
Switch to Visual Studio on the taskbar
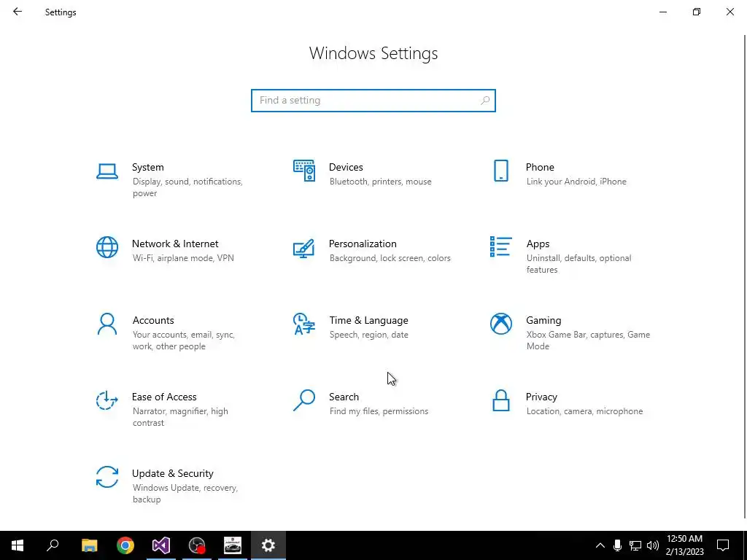tap(161, 545)
